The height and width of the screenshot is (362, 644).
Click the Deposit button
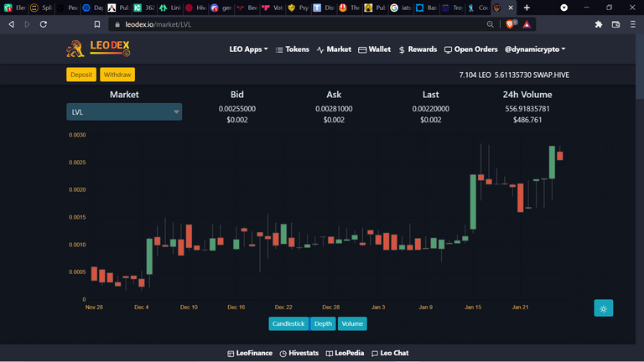tap(81, 75)
